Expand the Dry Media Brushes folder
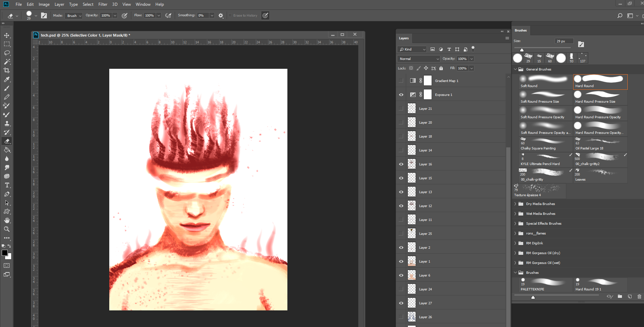The width and height of the screenshot is (644, 327). pos(515,204)
